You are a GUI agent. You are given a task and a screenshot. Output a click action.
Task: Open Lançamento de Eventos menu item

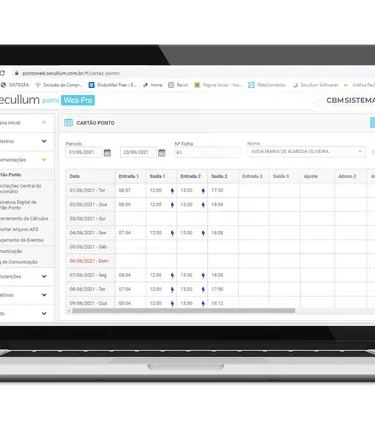22,240
